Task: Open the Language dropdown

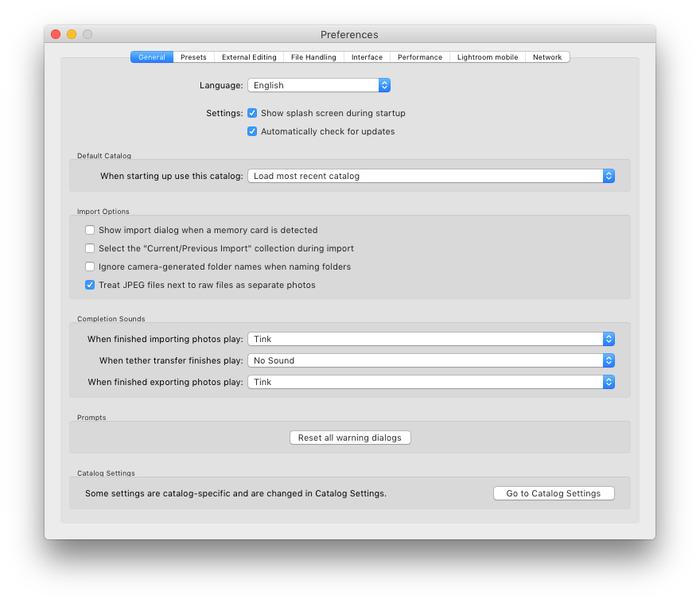Action: tap(317, 85)
